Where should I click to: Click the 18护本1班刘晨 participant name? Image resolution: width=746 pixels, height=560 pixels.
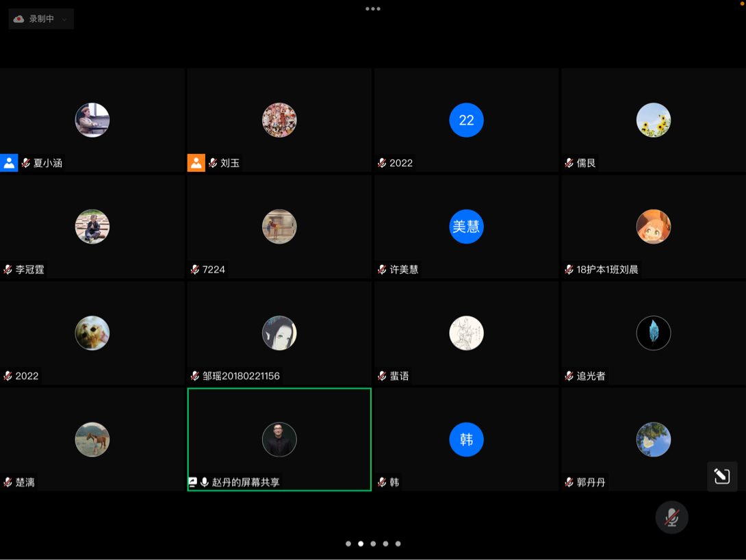[607, 270]
